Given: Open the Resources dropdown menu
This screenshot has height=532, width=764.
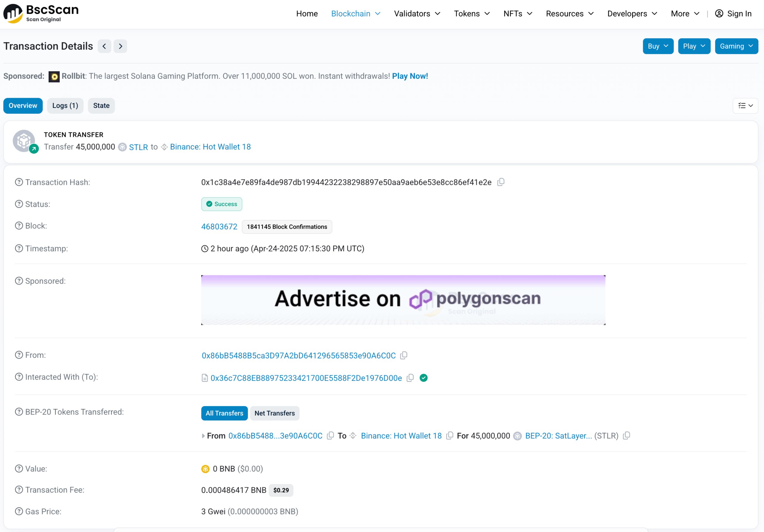Looking at the screenshot, I should [x=570, y=14].
